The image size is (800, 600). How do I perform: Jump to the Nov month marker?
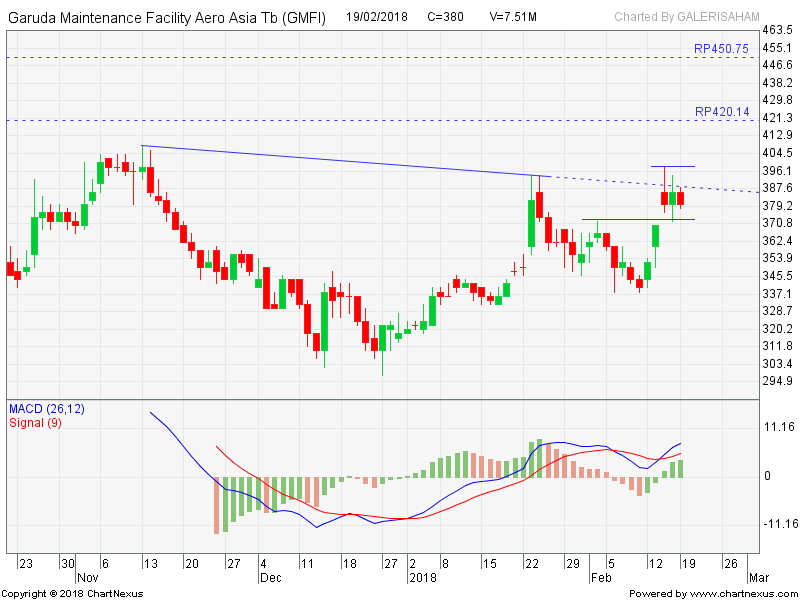[88, 578]
